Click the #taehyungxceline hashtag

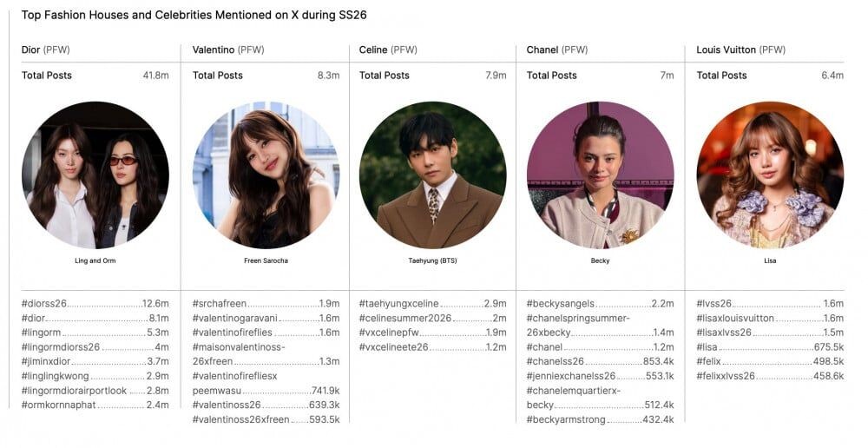tap(399, 304)
